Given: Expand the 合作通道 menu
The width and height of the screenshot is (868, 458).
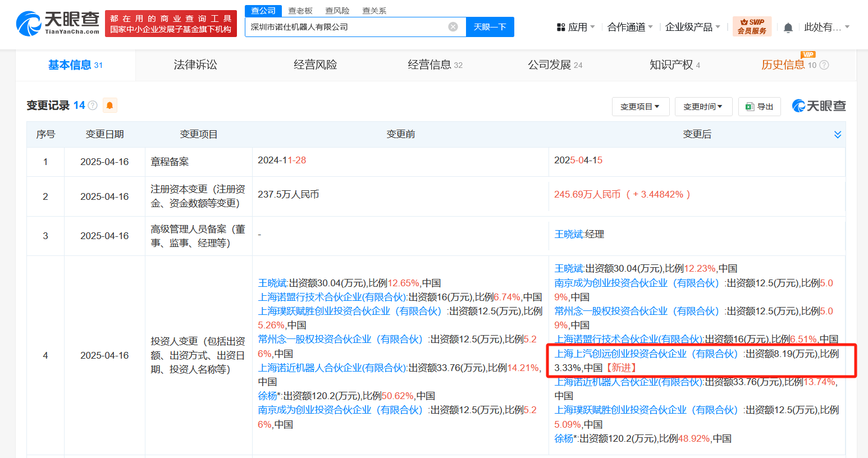Looking at the screenshot, I should coord(631,27).
